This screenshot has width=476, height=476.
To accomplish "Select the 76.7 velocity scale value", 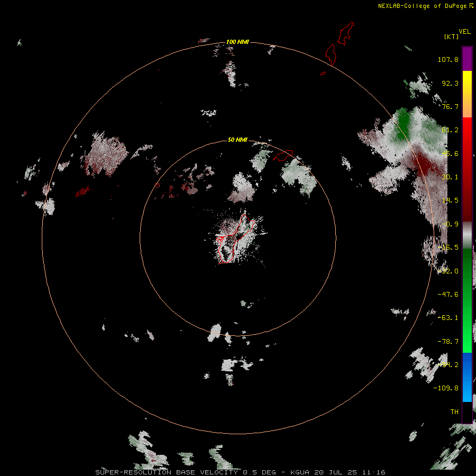I will coord(450,106).
